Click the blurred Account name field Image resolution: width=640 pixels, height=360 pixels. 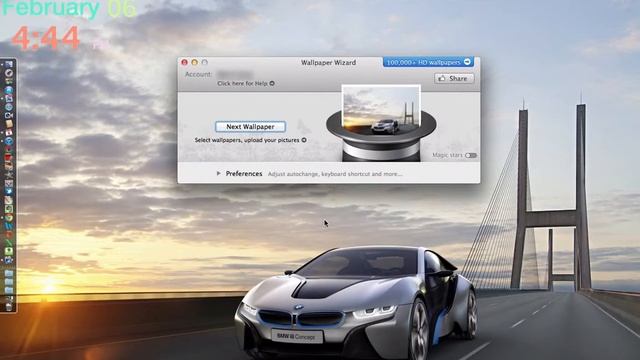tap(235, 74)
